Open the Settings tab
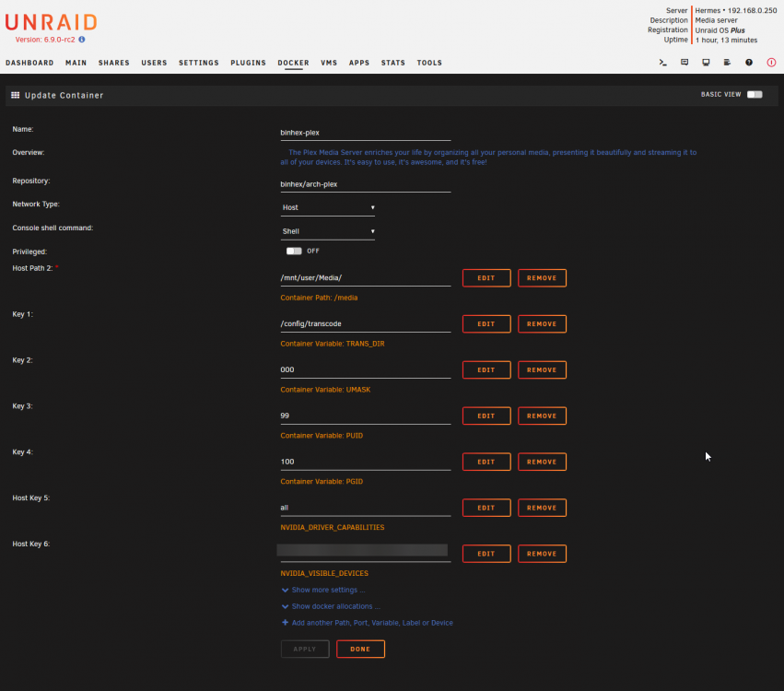 pos(199,63)
